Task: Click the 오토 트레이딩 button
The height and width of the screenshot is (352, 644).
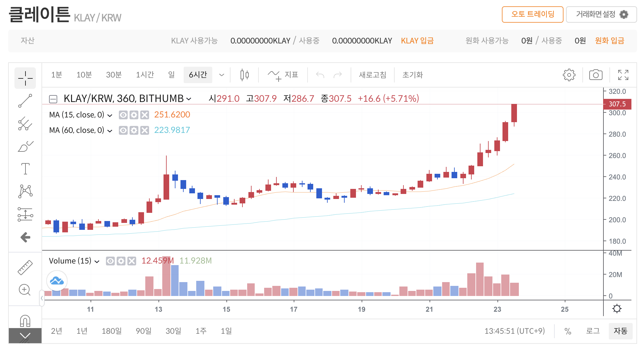Action: [x=532, y=14]
